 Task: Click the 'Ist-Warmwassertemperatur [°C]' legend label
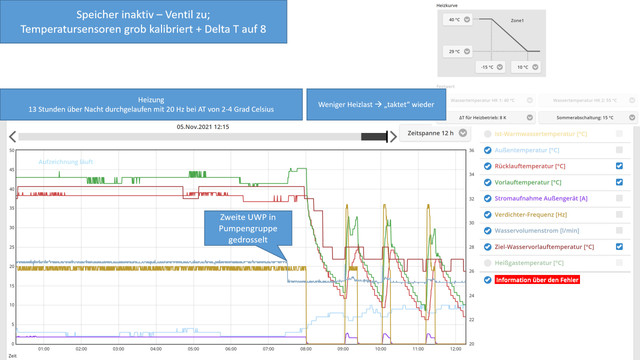(x=541, y=134)
